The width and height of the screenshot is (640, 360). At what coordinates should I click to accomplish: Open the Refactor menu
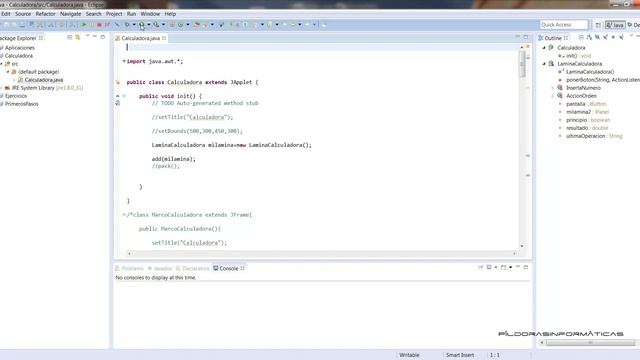point(45,14)
